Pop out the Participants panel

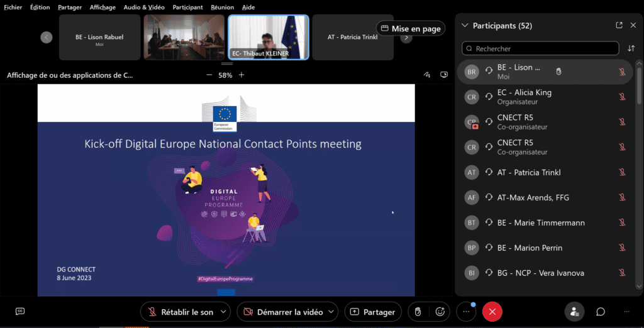tap(619, 26)
